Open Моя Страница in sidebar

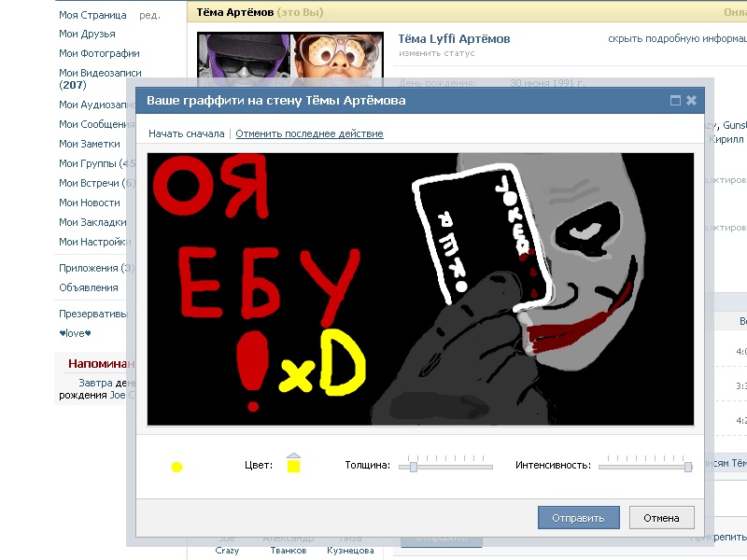click(92, 15)
